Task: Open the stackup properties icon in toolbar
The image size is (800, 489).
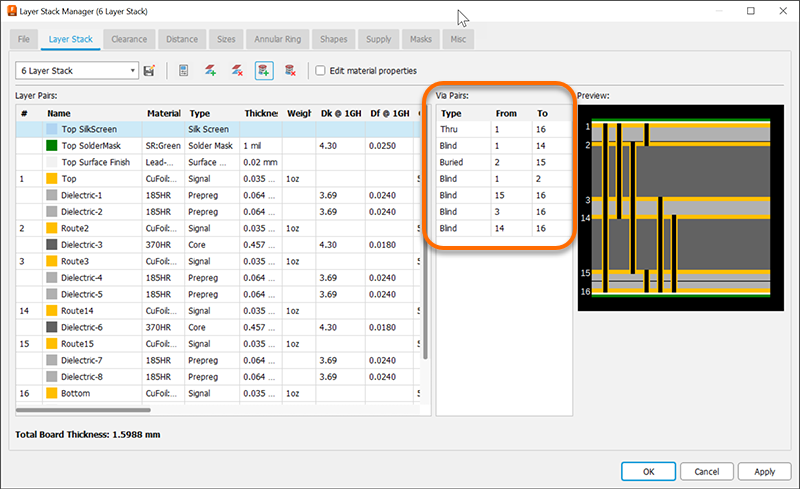Action: 184,70
